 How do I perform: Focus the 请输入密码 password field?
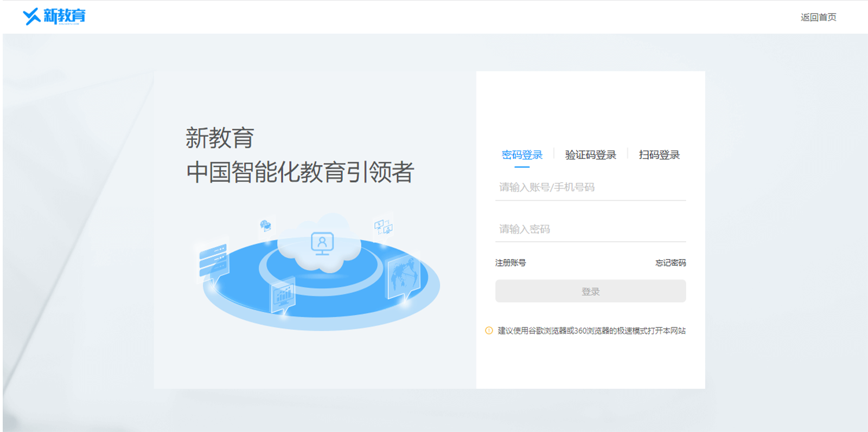(590, 229)
